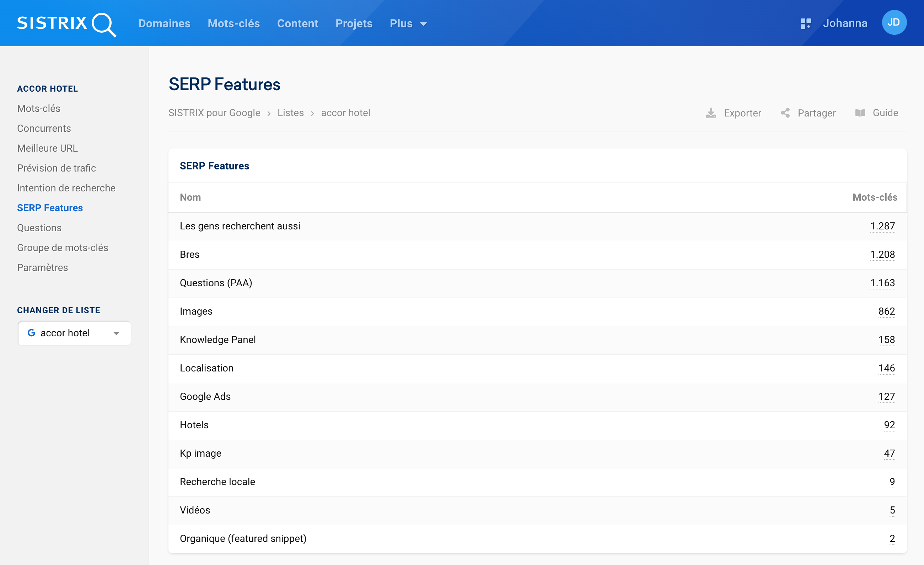Image resolution: width=924 pixels, height=565 pixels.
Task: Open the apps grid icon next to Johanna
Action: coord(806,23)
